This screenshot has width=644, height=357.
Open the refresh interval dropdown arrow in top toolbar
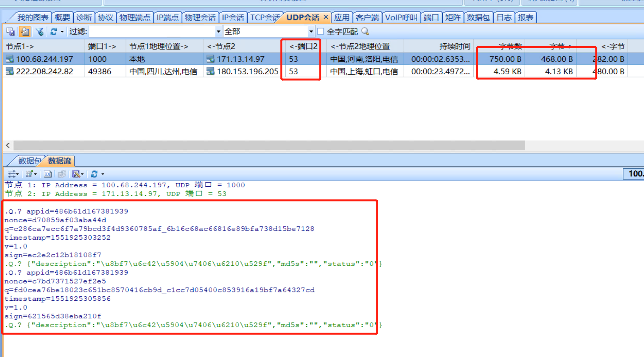(x=62, y=31)
